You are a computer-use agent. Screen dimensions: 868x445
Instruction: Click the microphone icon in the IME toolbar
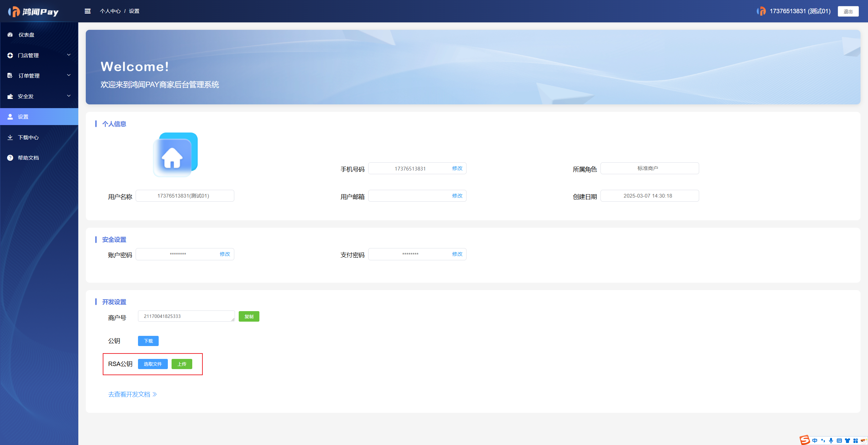[x=831, y=441]
